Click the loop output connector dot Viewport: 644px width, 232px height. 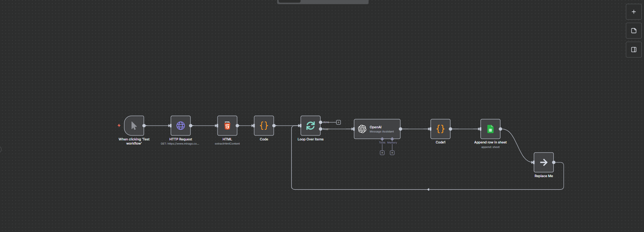[321, 129]
